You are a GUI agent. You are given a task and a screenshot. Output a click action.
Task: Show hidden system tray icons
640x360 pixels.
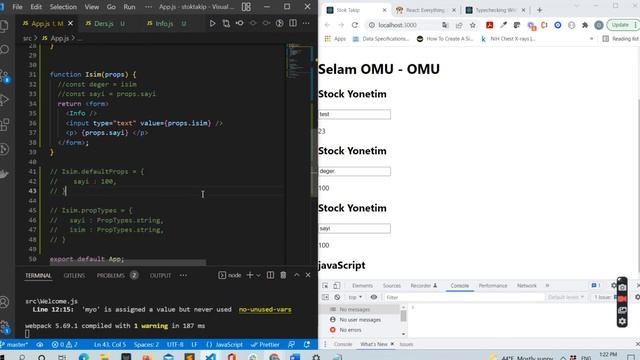pyautogui.click(x=562, y=358)
